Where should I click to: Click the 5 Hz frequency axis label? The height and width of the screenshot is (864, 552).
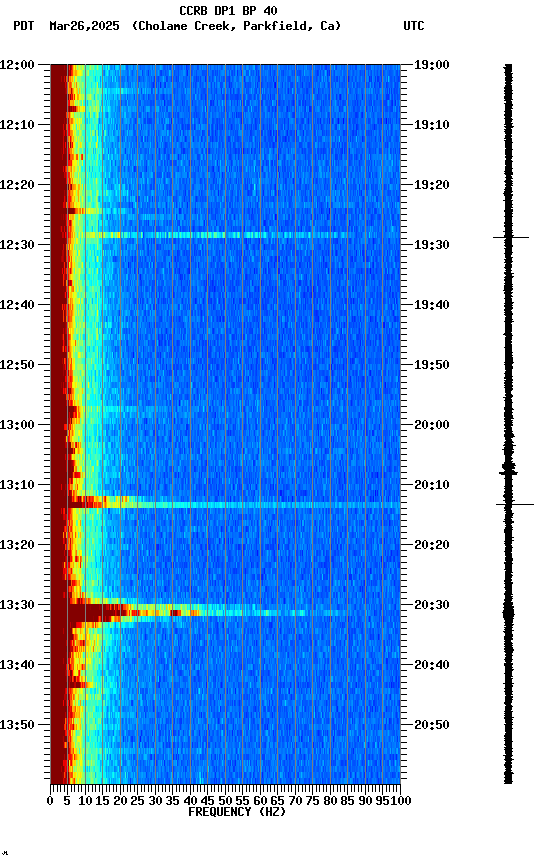pyautogui.click(x=67, y=802)
